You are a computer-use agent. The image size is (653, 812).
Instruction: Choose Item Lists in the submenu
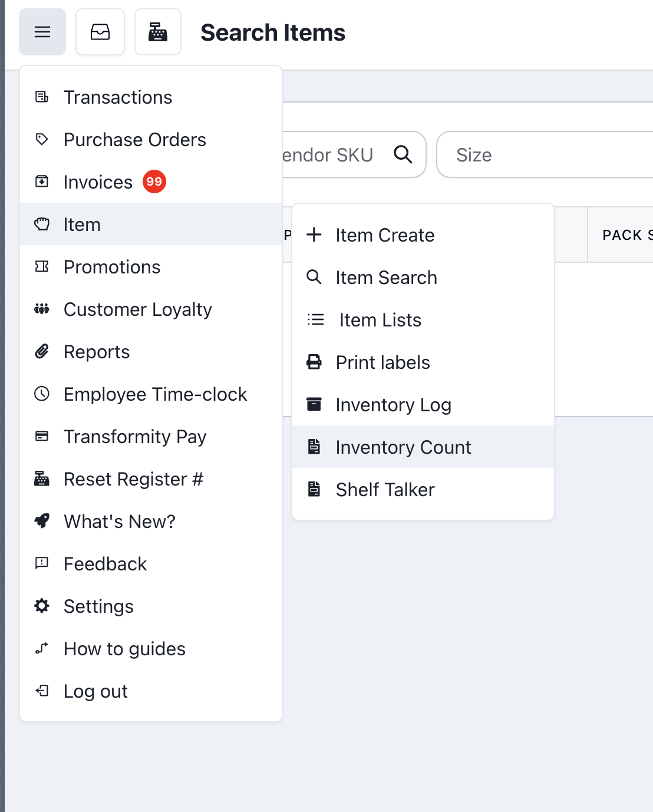tap(380, 320)
